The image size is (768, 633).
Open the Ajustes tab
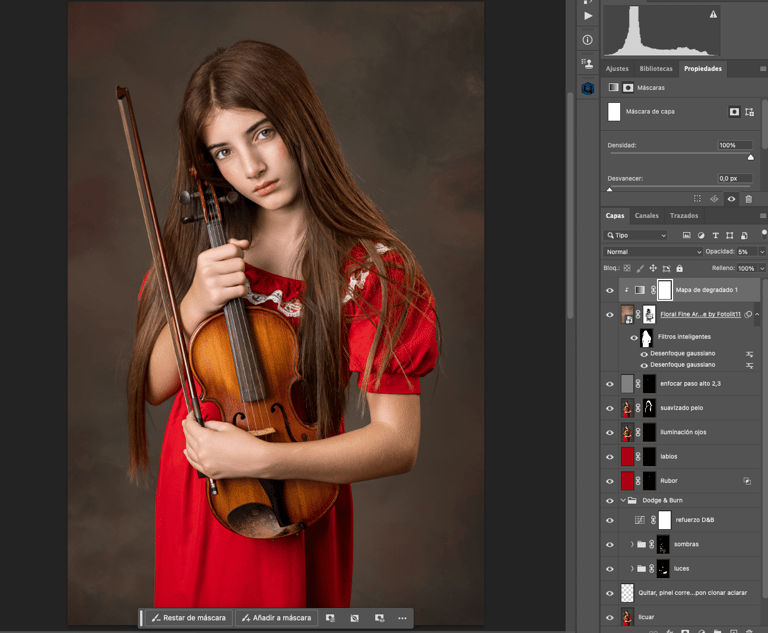pos(617,69)
